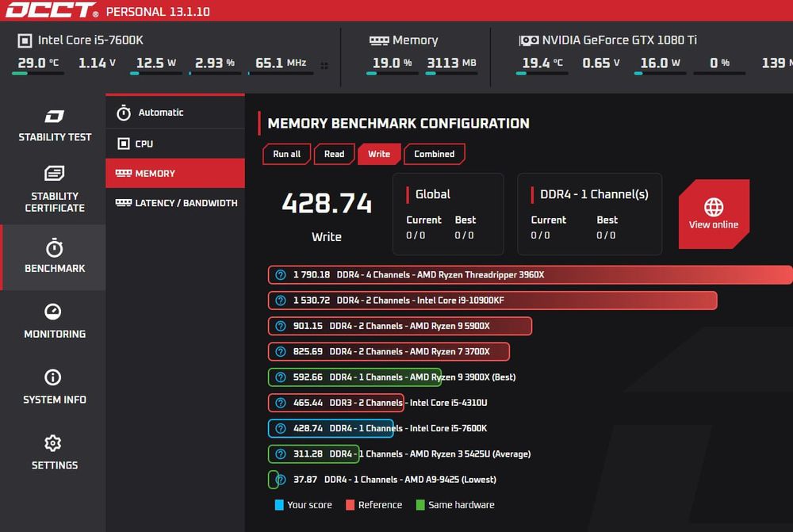Viewport: 793px width, 532px height.
Task: Select the CPU benchmark menu item
Action: (175, 144)
